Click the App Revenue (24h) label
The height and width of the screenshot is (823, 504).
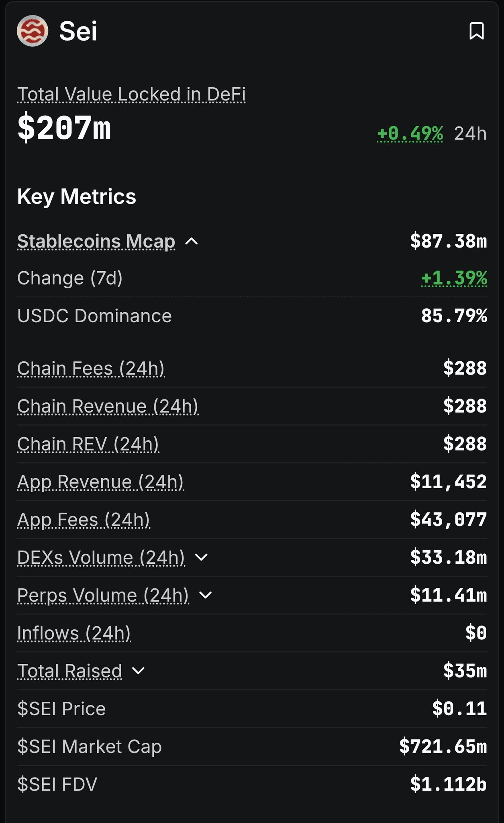coord(100,481)
